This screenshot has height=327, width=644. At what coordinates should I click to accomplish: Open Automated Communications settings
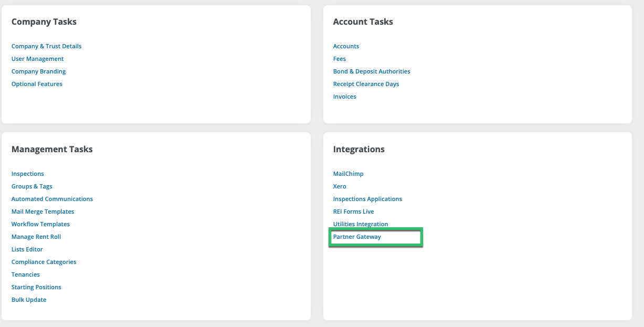(52, 199)
